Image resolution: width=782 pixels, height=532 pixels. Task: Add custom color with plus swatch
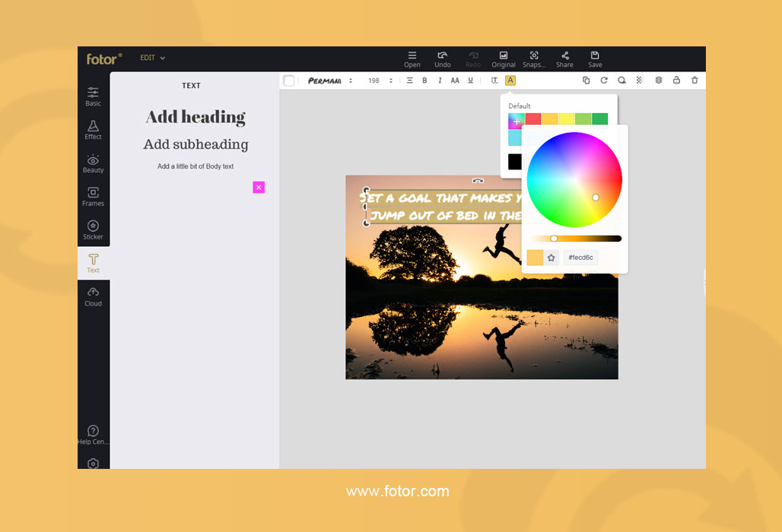click(x=517, y=120)
